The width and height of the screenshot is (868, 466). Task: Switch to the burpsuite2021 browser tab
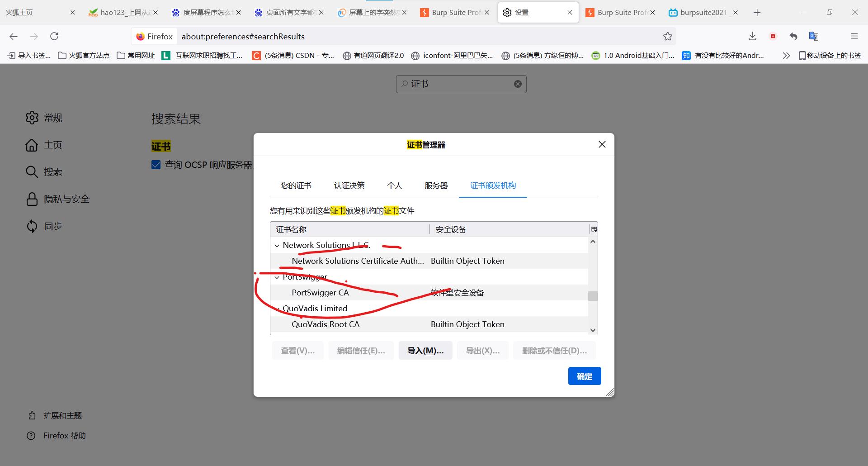click(703, 13)
